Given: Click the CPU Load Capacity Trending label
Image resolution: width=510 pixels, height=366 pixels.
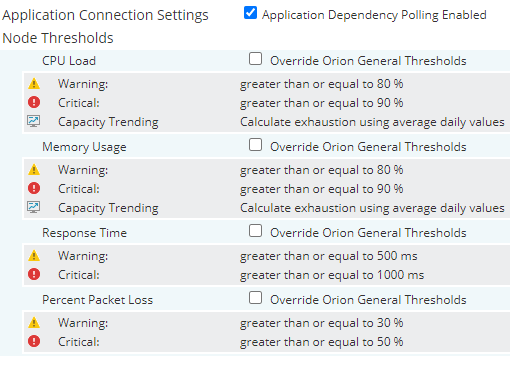Looking at the screenshot, I should (108, 122).
